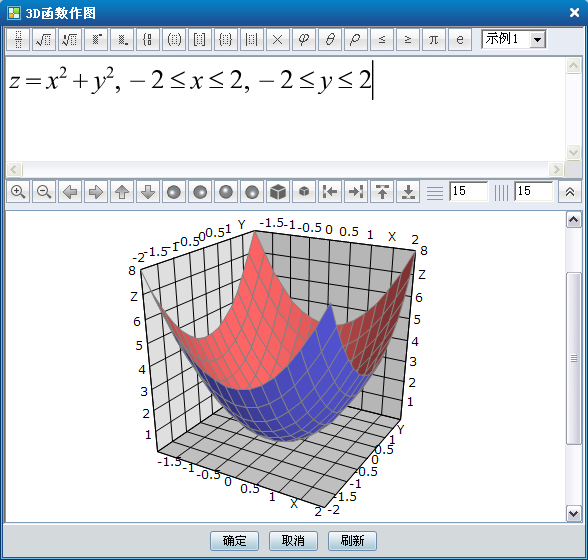Image resolution: width=588 pixels, height=560 pixels.
Task: Click the 确定 confirm button
Action: coord(234,540)
